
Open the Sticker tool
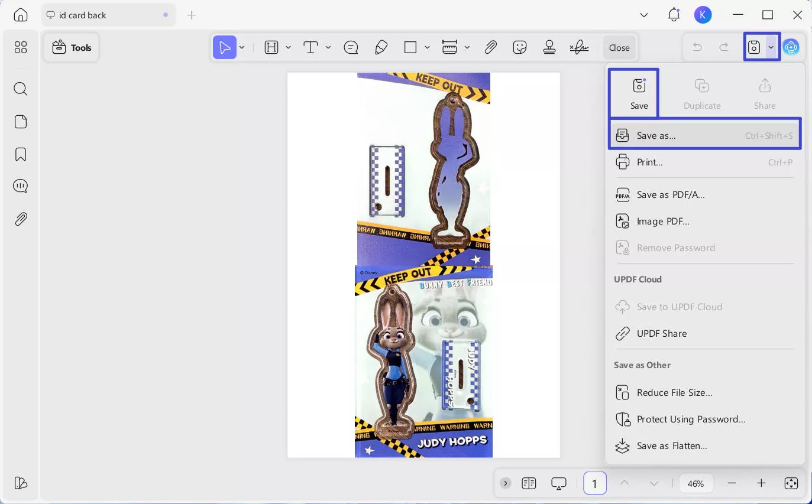[520, 47]
